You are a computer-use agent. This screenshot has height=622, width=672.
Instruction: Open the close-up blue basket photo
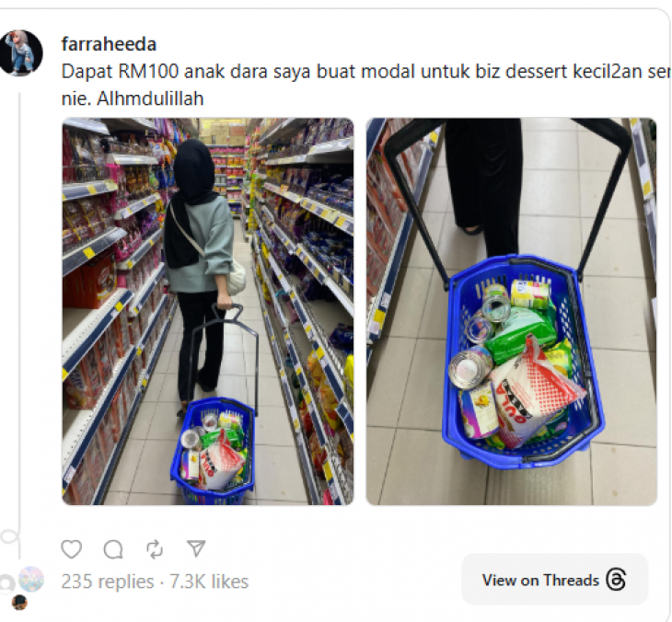(x=511, y=311)
